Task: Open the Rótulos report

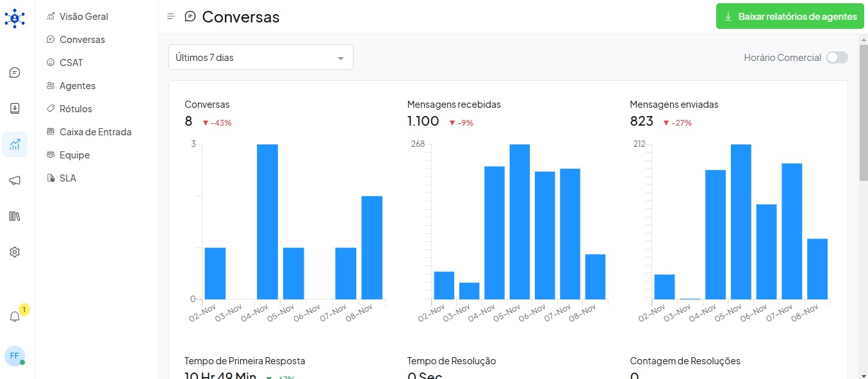Action: click(x=76, y=109)
